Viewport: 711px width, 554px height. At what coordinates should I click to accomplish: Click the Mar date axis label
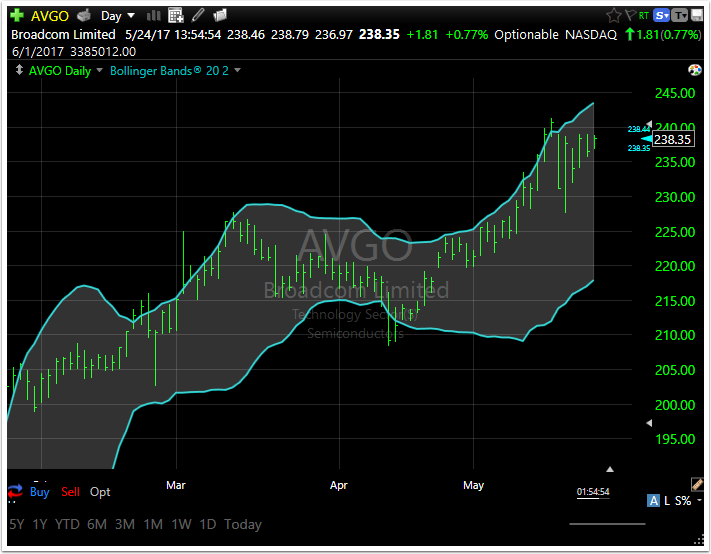176,486
